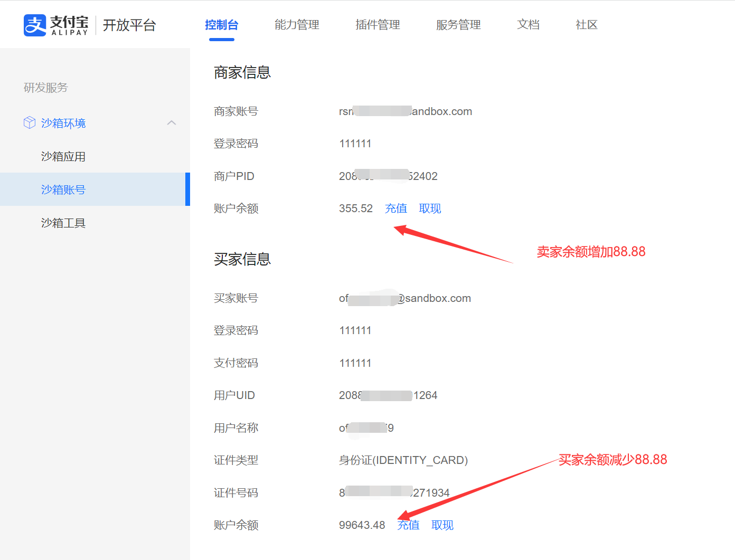The image size is (735, 560).
Task: Click the 买家信息 section heading
Action: 242,259
